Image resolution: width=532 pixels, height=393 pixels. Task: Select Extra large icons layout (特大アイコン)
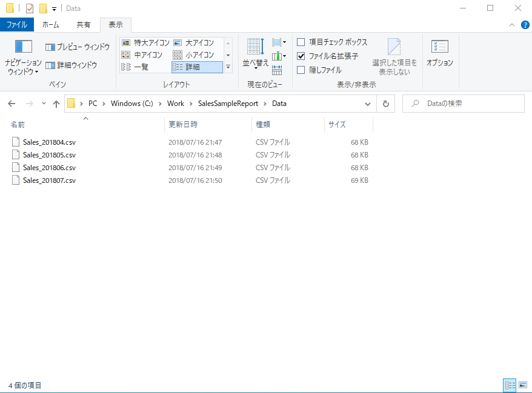(145, 43)
